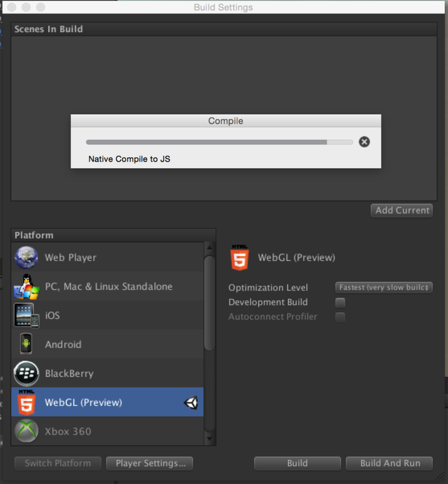Screen dimensions: 448x484
Task: Open the Optimization Level dropdown
Action: [384, 287]
